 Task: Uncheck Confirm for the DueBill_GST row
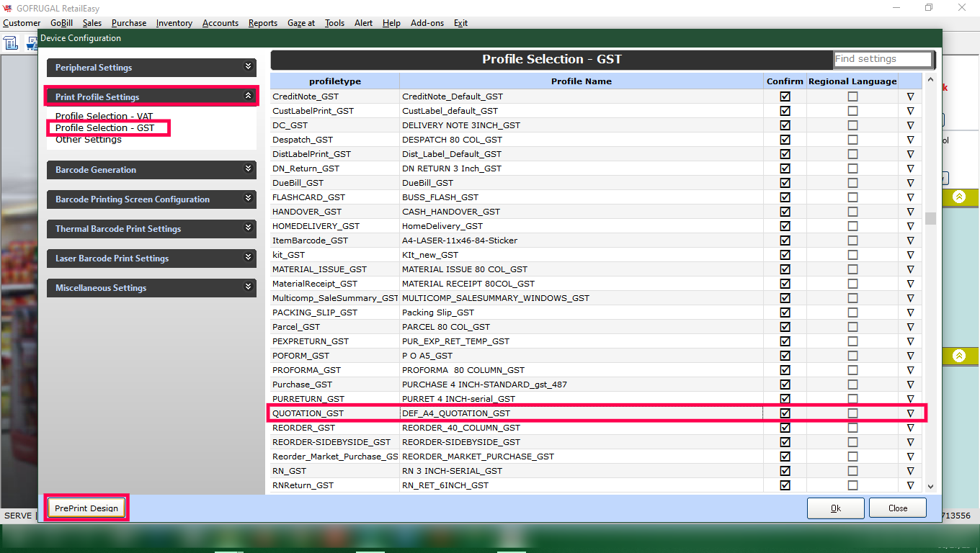[x=785, y=183]
